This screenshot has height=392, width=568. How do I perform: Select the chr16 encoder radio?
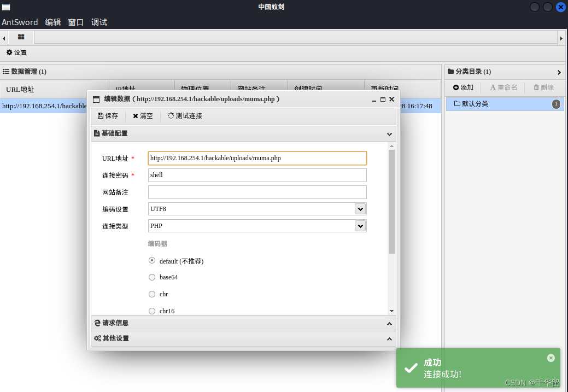[x=152, y=311]
